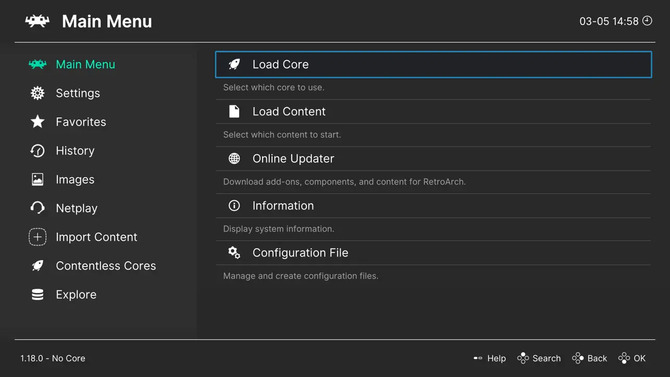
Task: Click the Load Content file icon
Action: click(234, 112)
